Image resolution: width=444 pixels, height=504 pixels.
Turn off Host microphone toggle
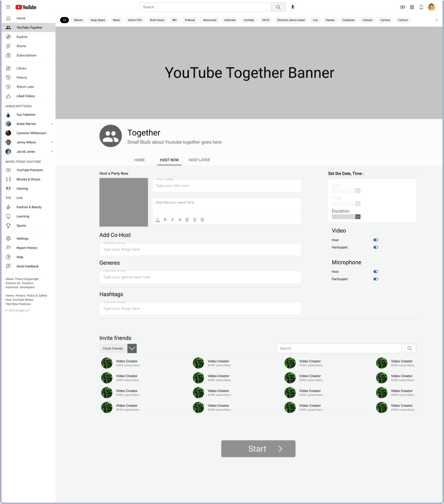375,272
